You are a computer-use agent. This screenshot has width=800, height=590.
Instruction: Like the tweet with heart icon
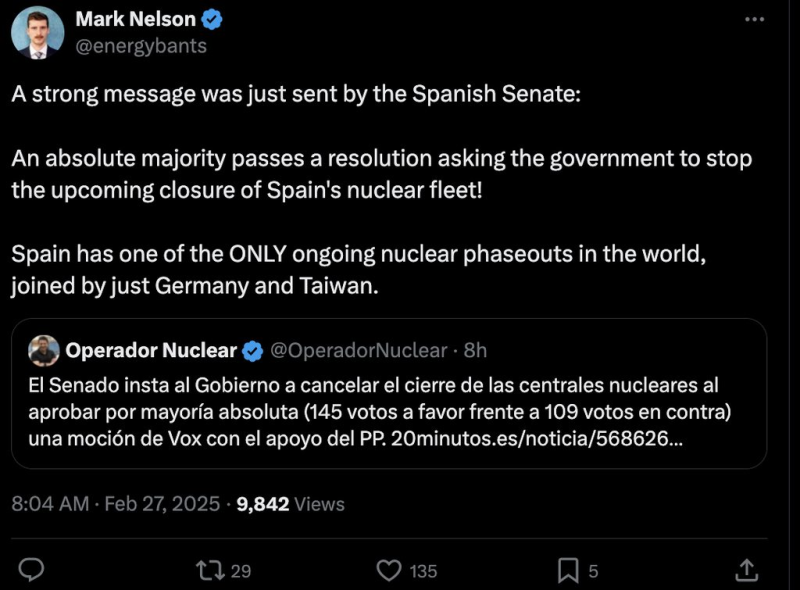coord(389,570)
